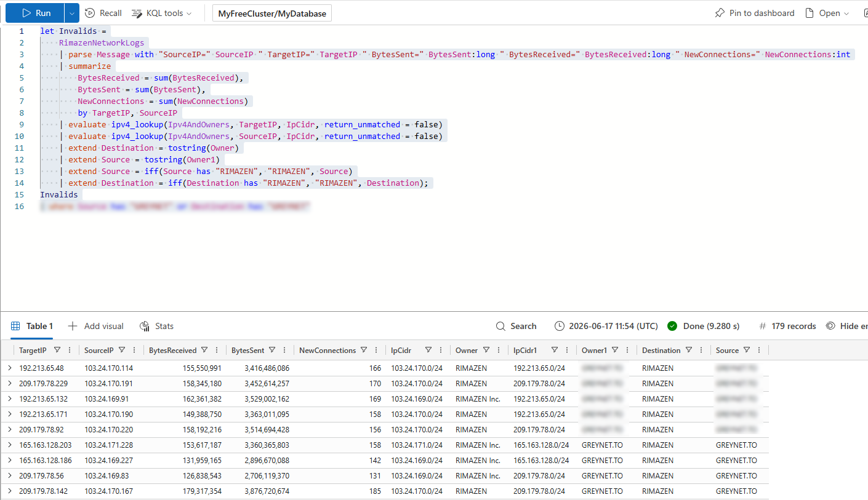The image size is (868, 500).
Task: Filter the BytesSent column
Action: 273,350
